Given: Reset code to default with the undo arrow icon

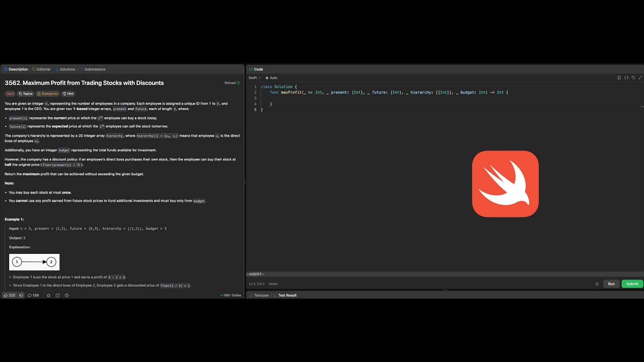Looking at the screenshot, I should pyautogui.click(x=633, y=78).
